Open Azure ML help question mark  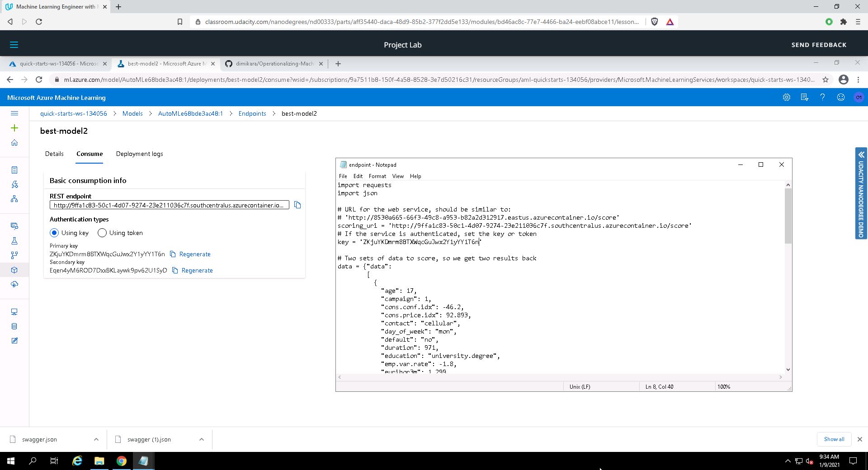pos(823,98)
